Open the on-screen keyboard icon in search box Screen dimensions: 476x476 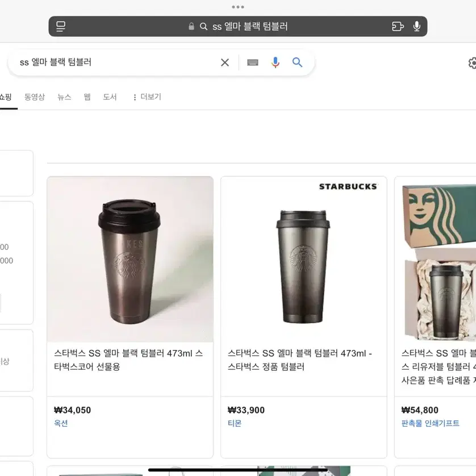253,62
